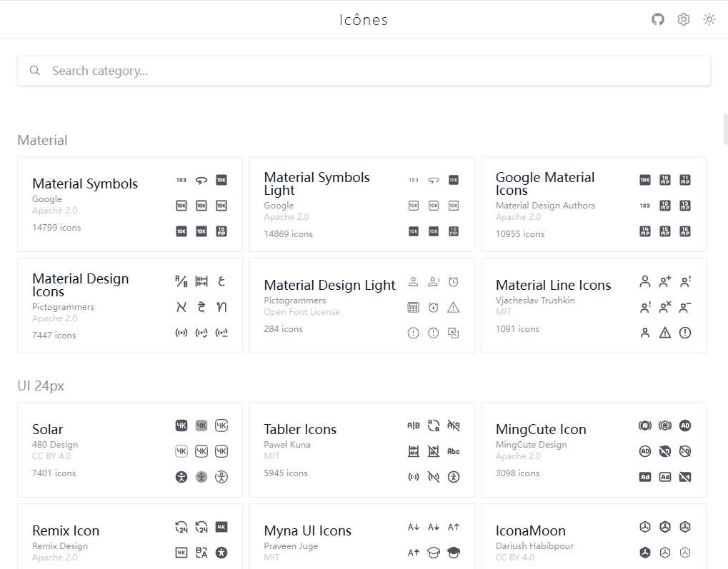Click the calculator icon in Material Design Light

[x=413, y=308]
